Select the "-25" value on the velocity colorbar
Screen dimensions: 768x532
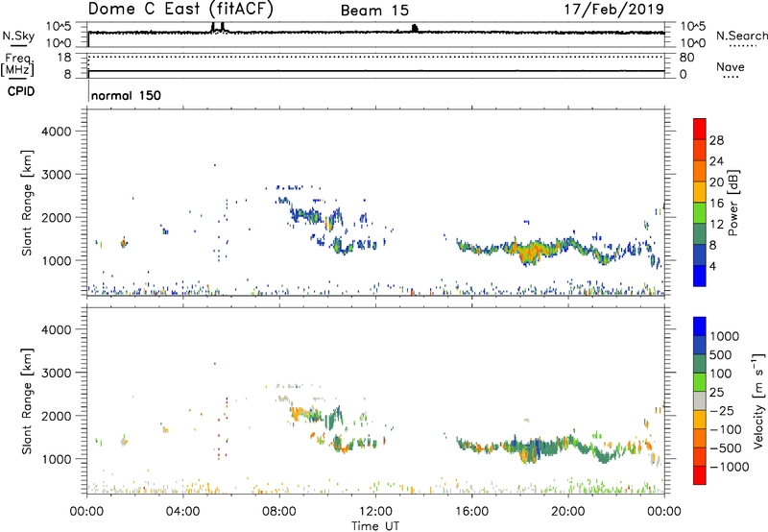(721, 410)
